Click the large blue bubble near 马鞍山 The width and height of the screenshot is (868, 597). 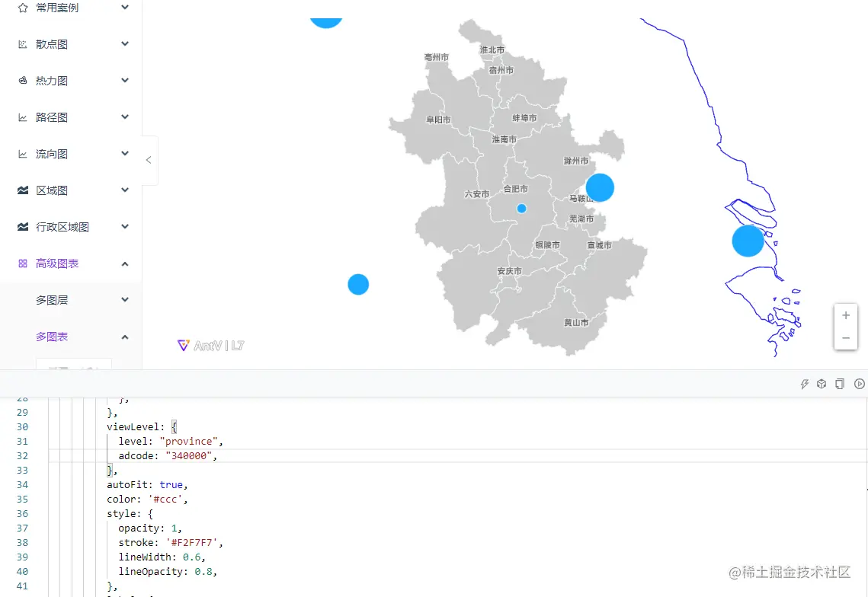coord(600,187)
